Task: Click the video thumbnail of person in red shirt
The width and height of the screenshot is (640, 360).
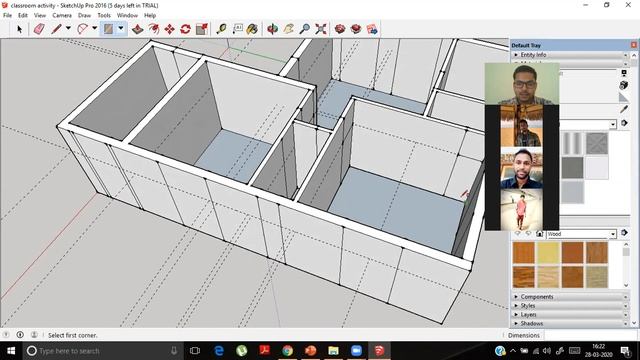Action: tap(522, 210)
